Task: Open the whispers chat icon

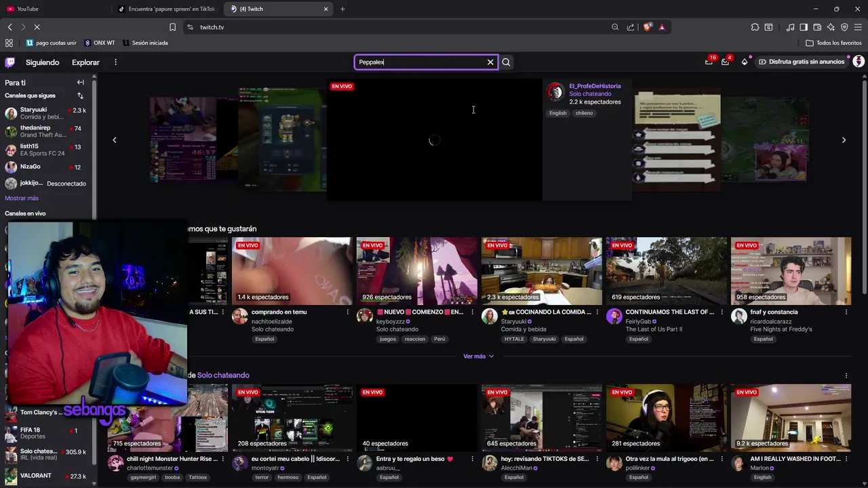Action: (725, 62)
